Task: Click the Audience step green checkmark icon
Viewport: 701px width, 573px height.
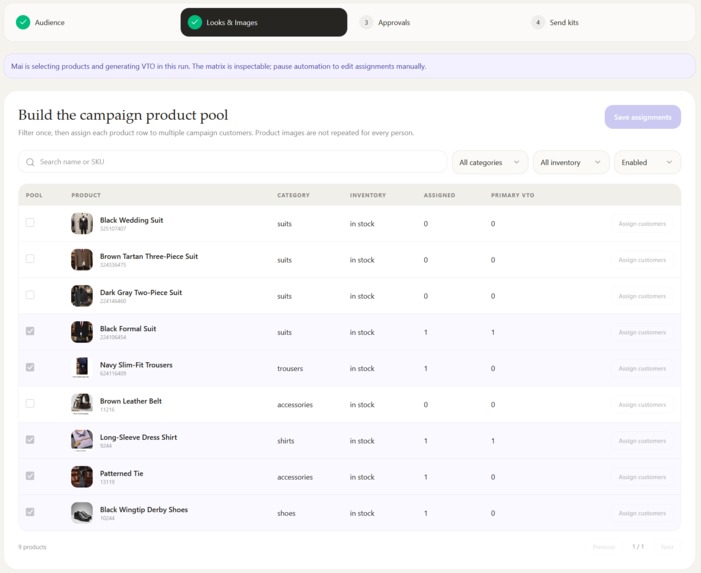Action: (x=23, y=22)
